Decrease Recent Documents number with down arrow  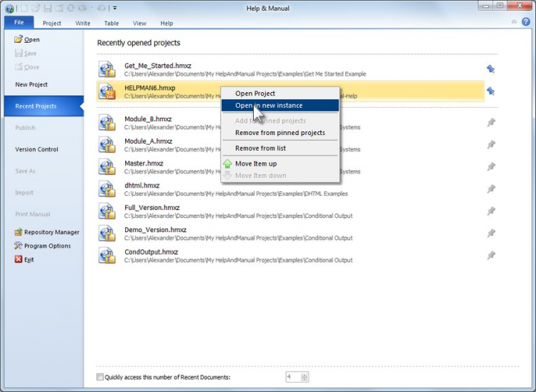click(304, 379)
